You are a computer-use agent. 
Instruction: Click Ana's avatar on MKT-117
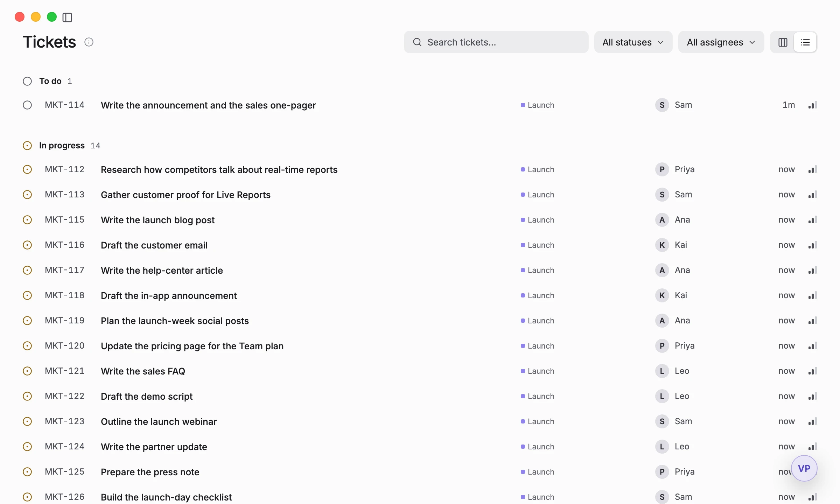click(662, 270)
